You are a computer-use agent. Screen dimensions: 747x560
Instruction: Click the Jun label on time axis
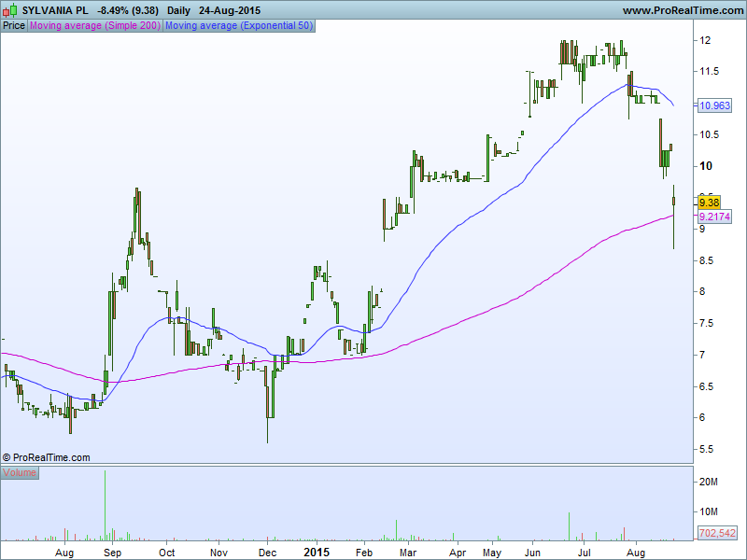tap(534, 552)
